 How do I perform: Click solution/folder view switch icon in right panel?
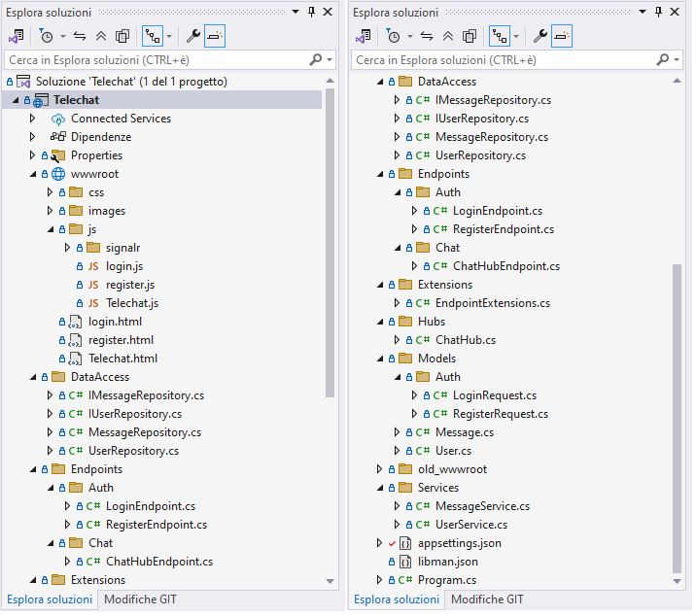[365, 36]
